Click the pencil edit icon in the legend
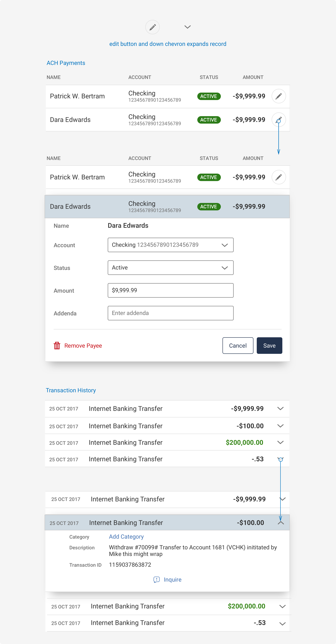Viewport: 336px width, 644px height. coord(153,27)
